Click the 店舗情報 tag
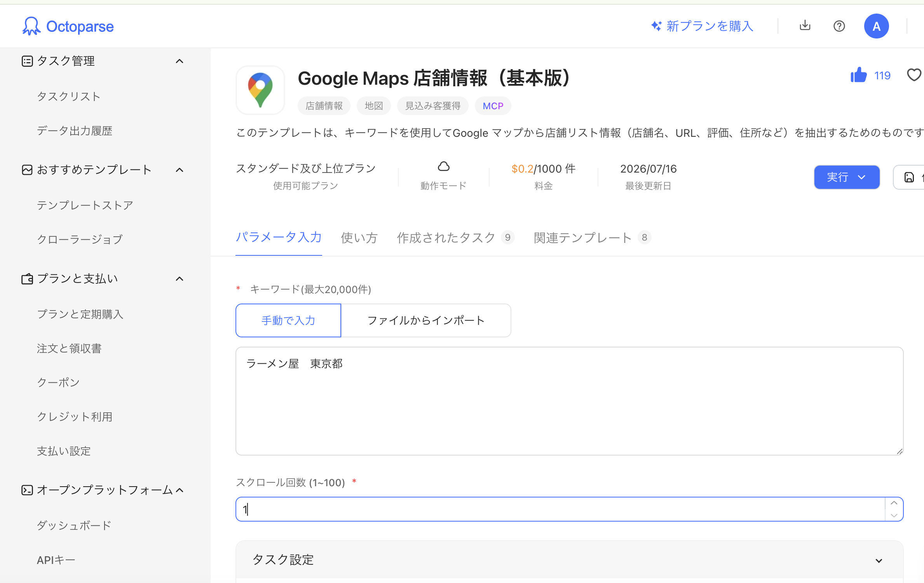This screenshot has height=583, width=924. 324,106
